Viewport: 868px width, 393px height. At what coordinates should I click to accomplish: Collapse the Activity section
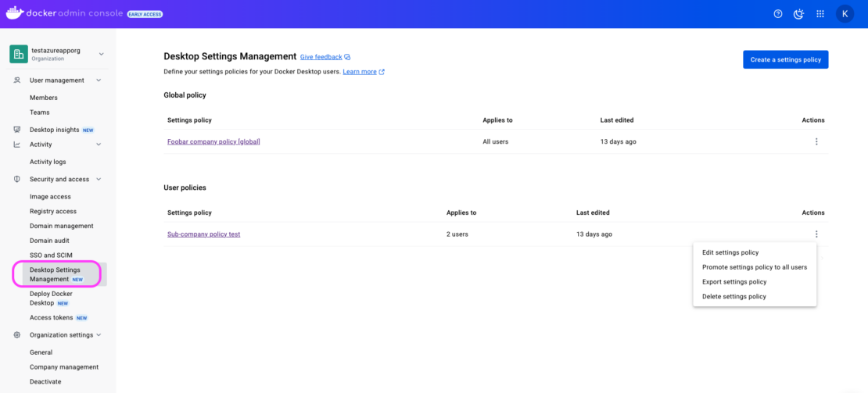(x=99, y=145)
